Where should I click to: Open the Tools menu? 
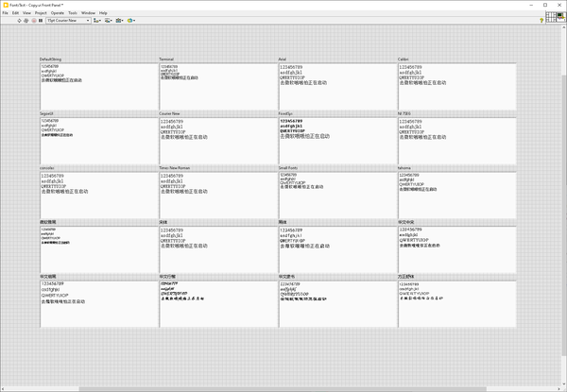click(73, 13)
